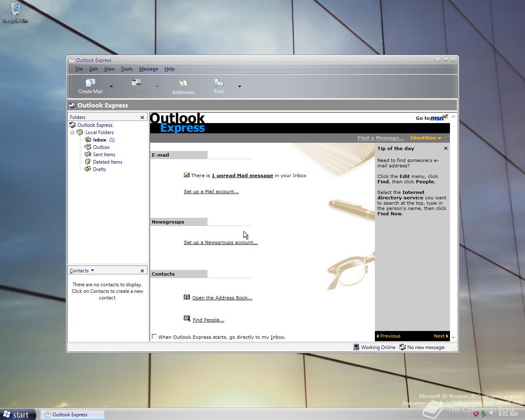Click the Find People link

pos(208,320)
